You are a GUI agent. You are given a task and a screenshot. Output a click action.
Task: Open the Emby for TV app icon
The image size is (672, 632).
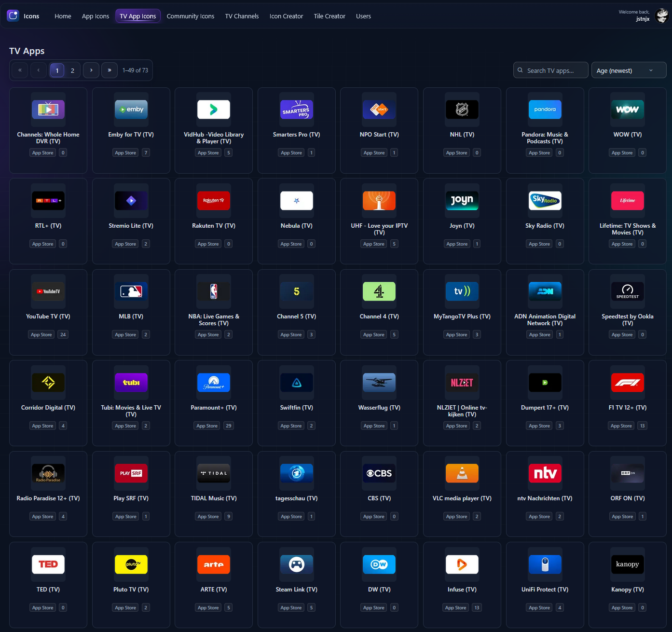click(x=131, y=110)
